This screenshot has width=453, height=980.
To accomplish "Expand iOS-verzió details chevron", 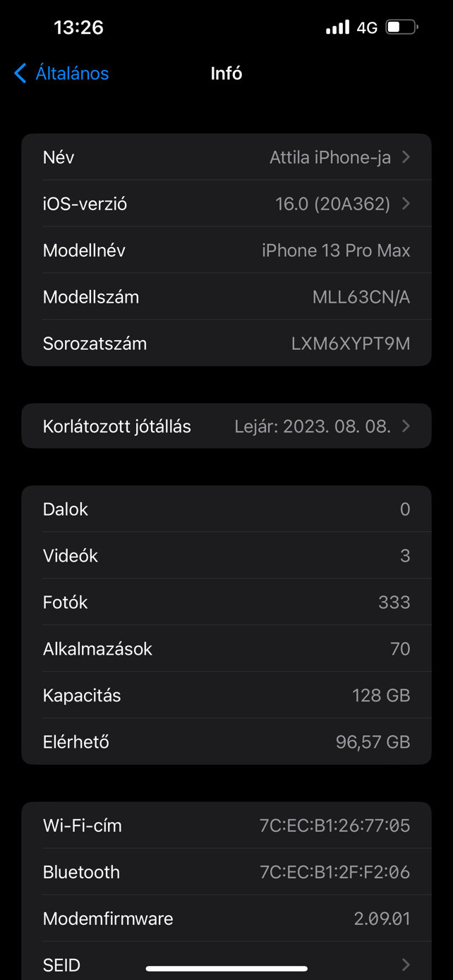I will 406,204.
